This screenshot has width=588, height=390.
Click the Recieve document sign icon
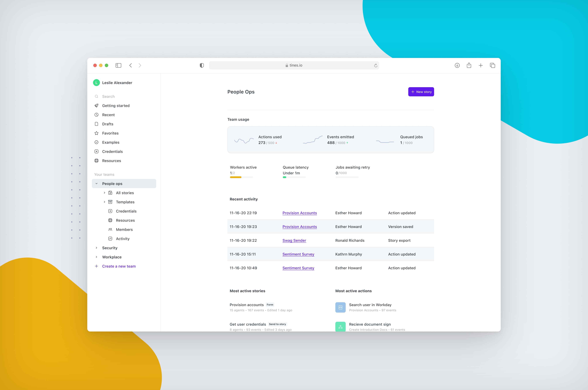340,327
